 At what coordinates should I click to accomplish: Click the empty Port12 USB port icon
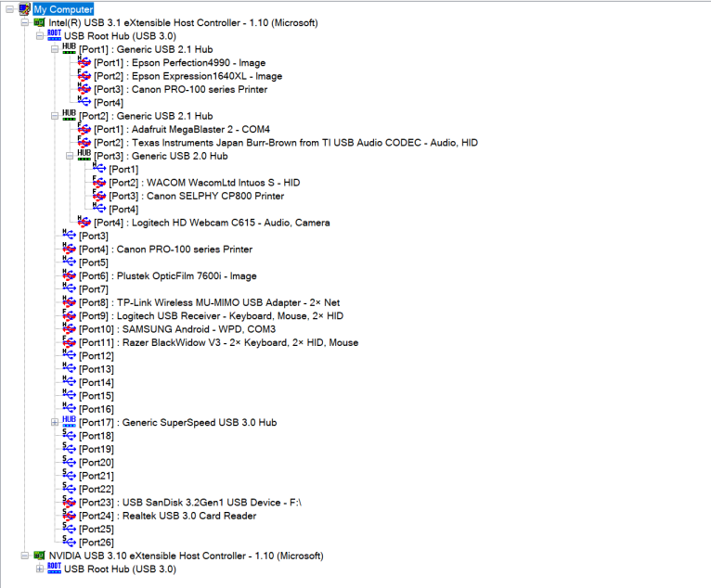tap(69, 355)
